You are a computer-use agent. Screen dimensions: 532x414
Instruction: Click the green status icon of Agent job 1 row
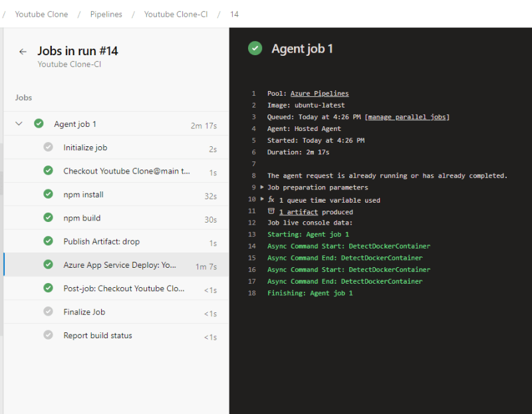[39, 124]
